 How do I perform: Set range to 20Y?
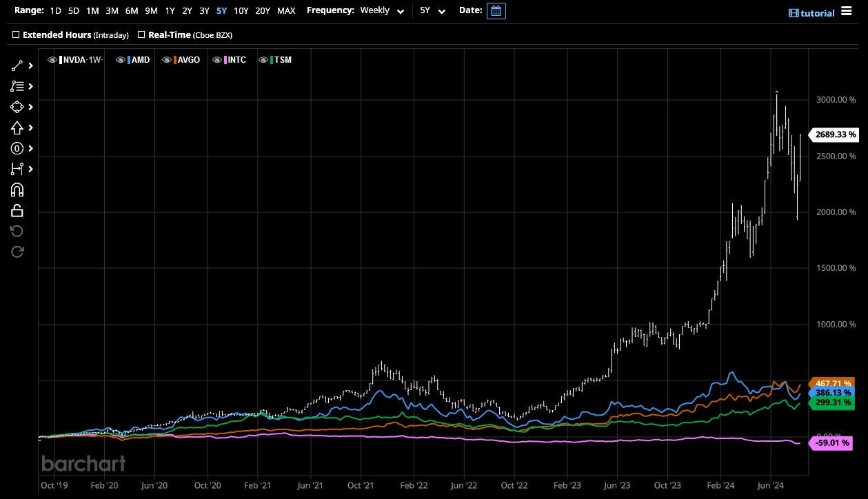pos(263,11)
